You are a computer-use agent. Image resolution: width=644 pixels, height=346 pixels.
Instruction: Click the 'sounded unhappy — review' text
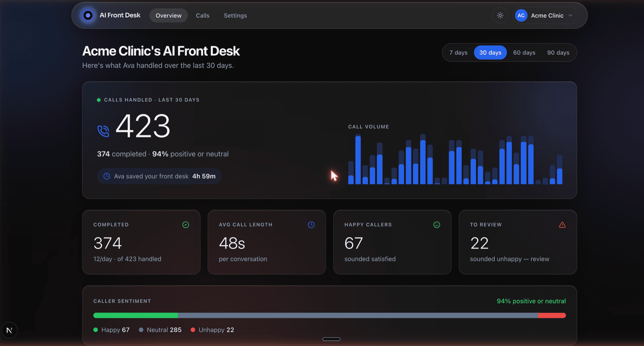click(510, 259)
